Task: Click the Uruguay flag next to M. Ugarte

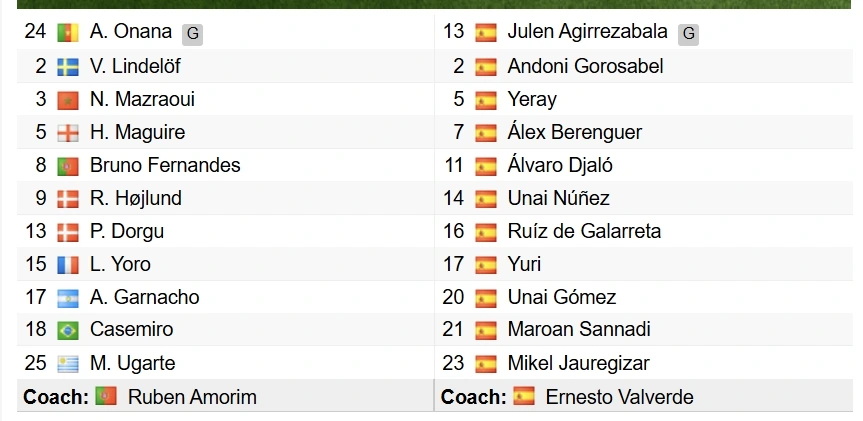Action: 68,363
